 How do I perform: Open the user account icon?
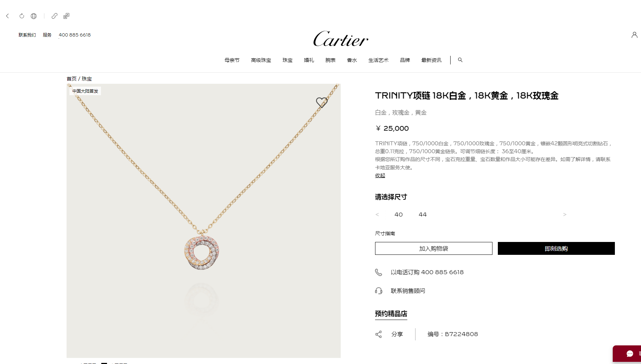[634, 35]
